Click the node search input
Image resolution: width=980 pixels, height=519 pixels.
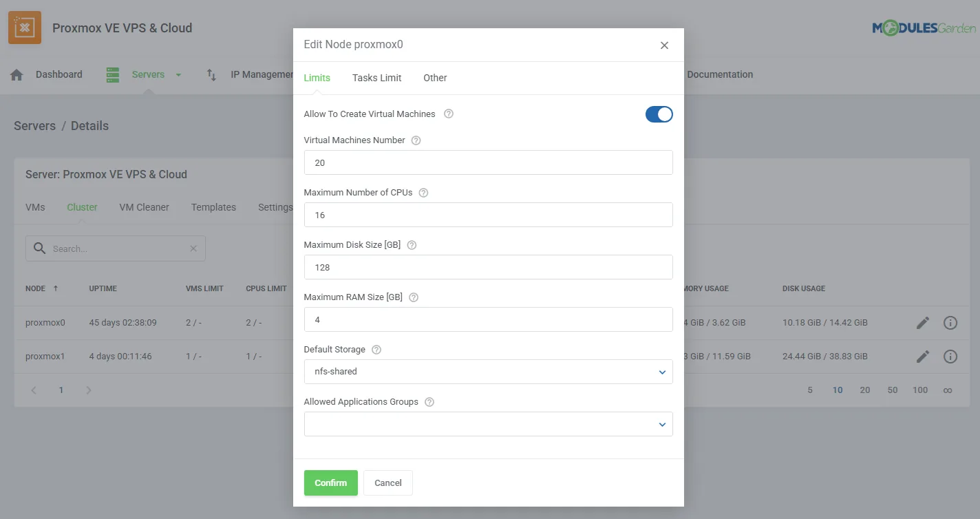coord(117,248)
